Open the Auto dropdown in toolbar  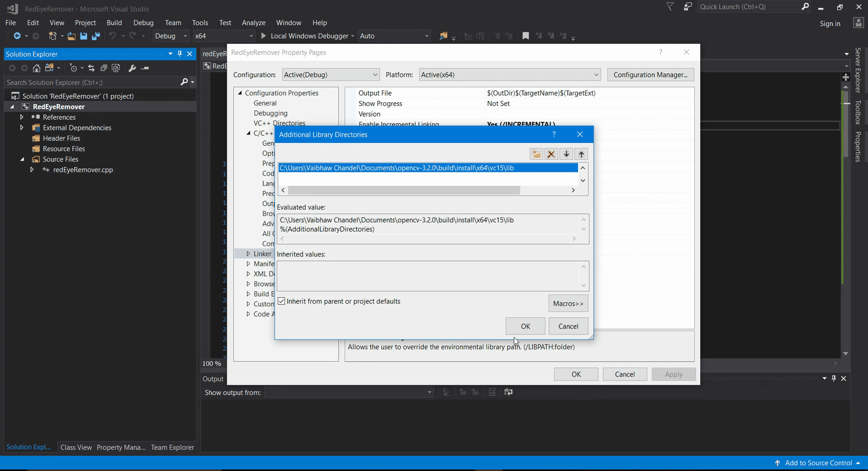click(x=394, y=36)
